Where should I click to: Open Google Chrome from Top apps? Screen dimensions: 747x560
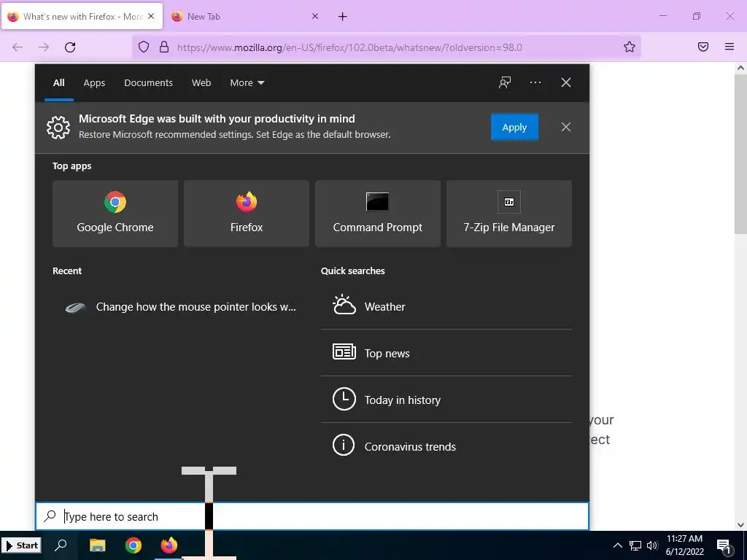[115, 214]
